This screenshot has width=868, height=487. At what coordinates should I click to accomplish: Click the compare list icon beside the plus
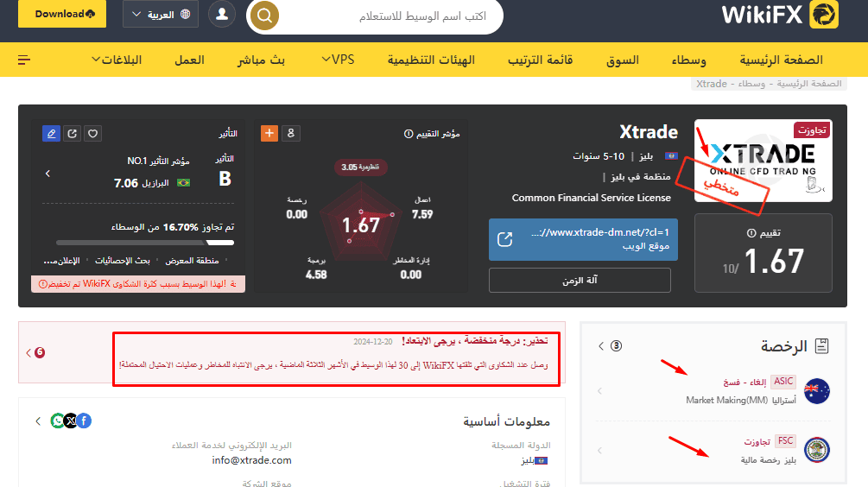(290, 133)
